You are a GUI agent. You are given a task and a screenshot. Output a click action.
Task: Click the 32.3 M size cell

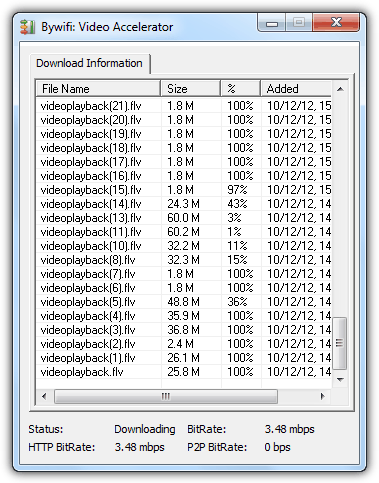183,260
